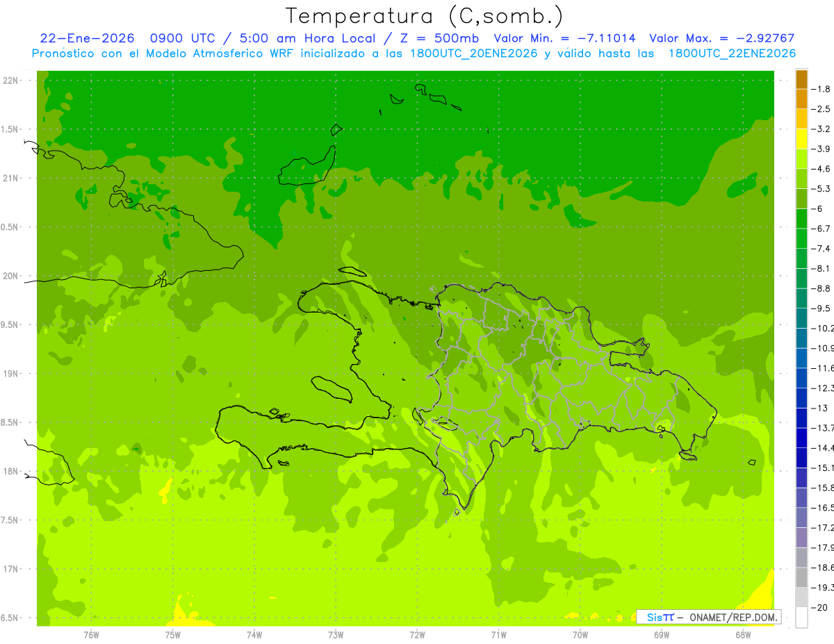The width and height of the screenshot is (834, 644).
Task: Click the "72W" longitude axis label
Action: click(417, 634)
